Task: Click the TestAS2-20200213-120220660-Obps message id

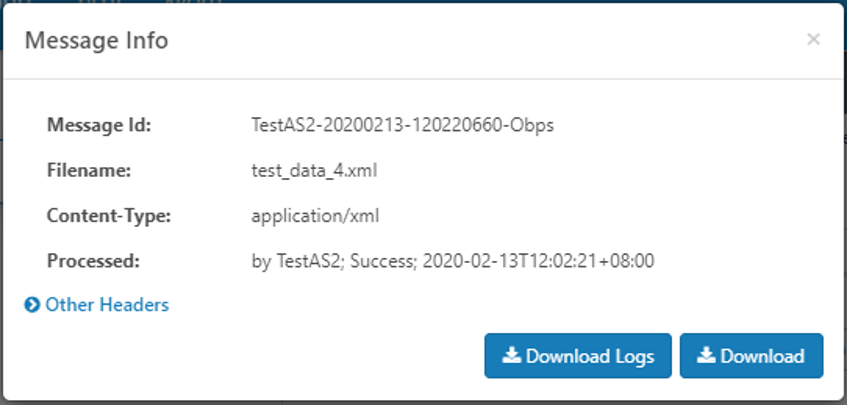Action: (402, 125)
